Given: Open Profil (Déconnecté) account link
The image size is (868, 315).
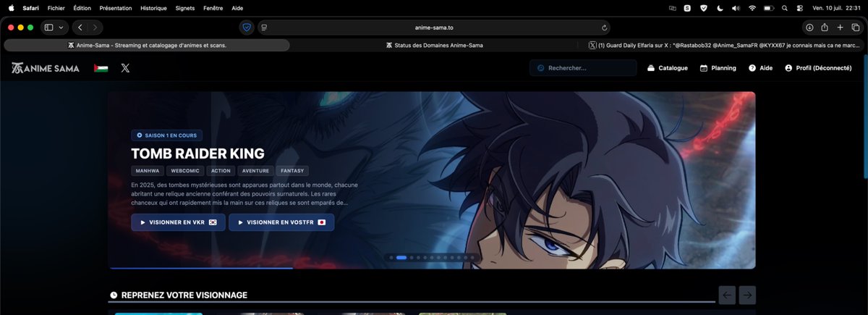Looking at the screenshot, I should tap(818, 68).
